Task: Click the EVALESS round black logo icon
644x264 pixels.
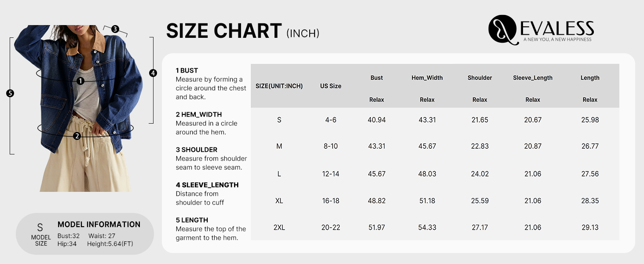Action: [x=502, y=29]
